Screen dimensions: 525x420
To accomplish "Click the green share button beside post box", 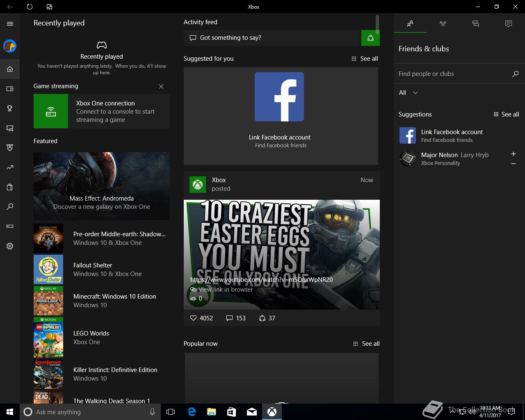I will point(370,38).
